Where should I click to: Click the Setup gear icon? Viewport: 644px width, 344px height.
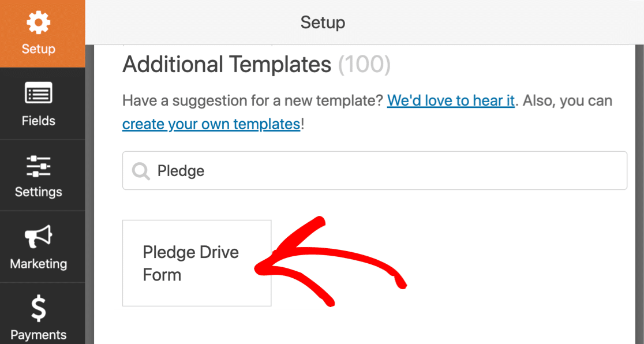click(x=38, y=22)
